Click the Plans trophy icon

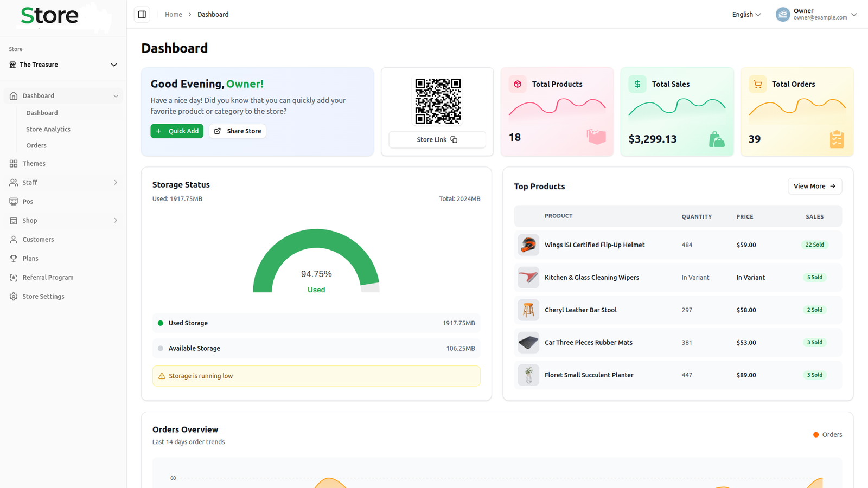(14, 259)
